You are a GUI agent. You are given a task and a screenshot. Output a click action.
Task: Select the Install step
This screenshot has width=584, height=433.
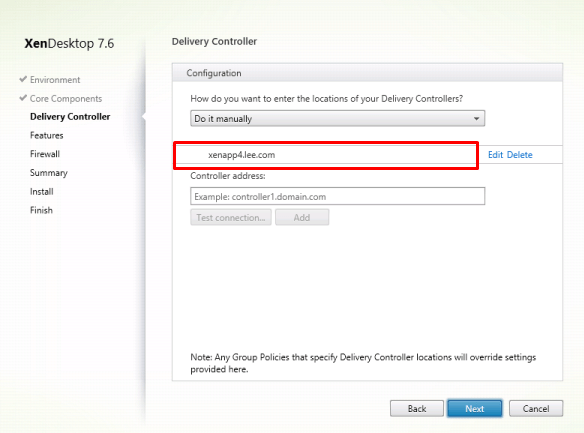[x=42, y=191]
